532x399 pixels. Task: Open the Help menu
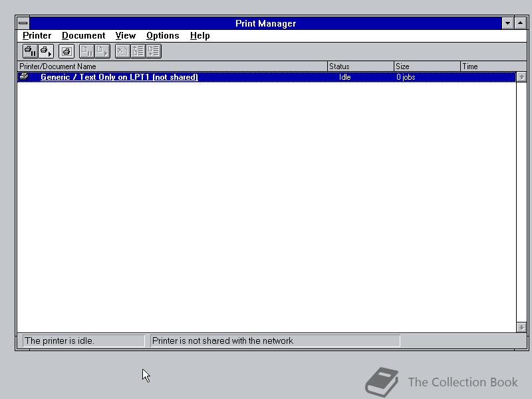tap(200, 36)
